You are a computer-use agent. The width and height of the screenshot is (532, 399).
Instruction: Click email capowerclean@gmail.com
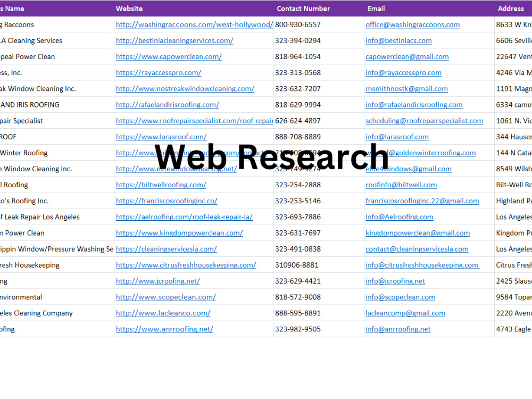(407, 57)
